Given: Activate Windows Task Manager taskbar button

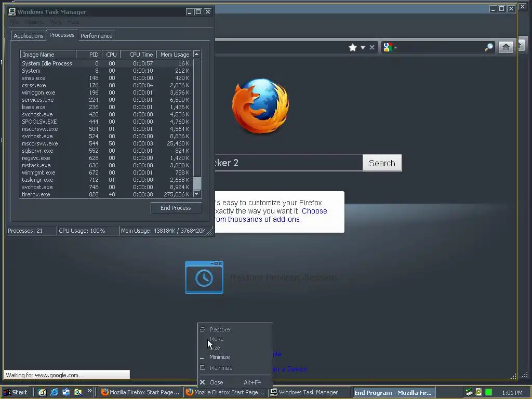Looking at the screenshot, I should (310, 392).
